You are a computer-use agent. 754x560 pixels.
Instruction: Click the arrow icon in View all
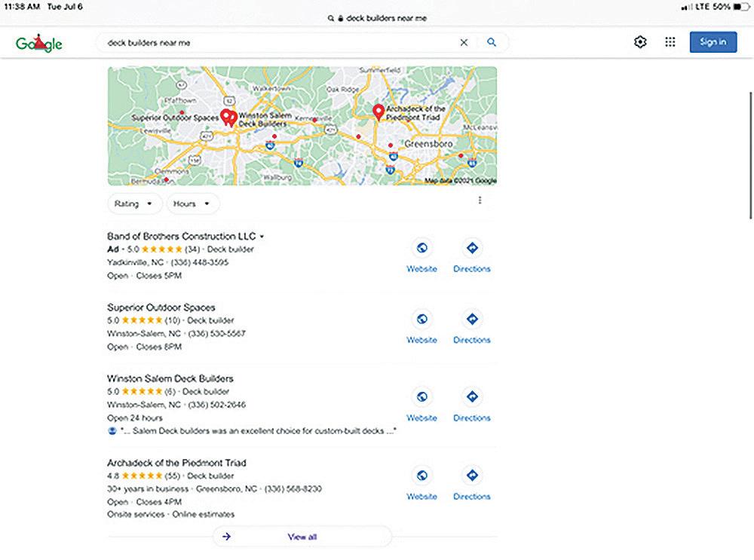point(226,537)
